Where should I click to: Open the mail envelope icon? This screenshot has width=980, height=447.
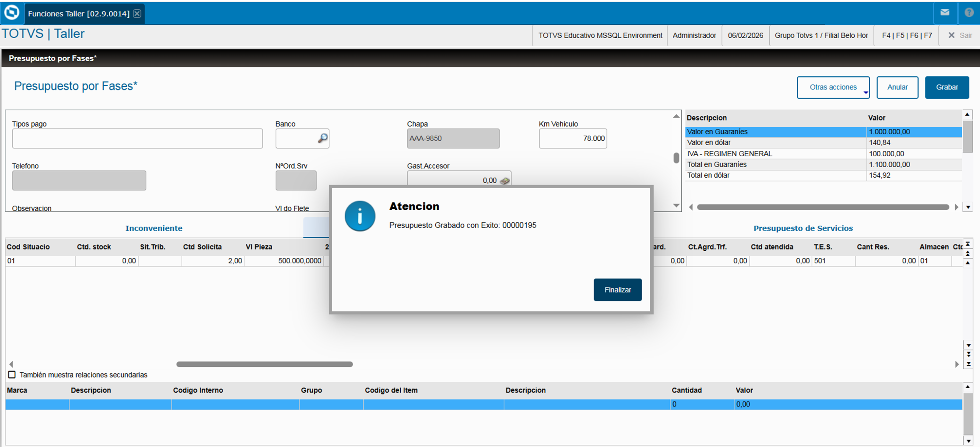tap(945, 12)
